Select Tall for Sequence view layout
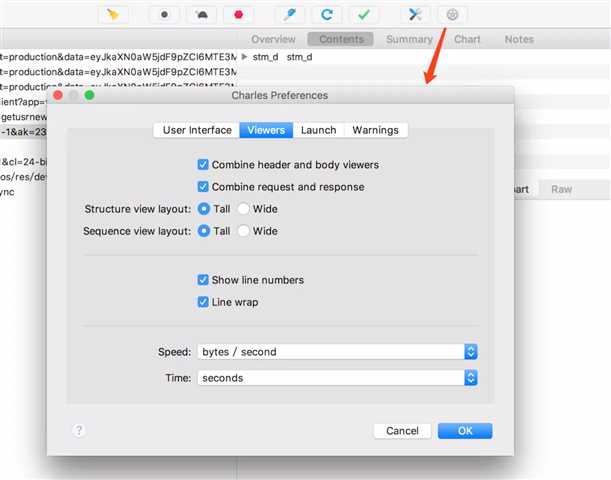Viewport: 611px width, 480px height. coord(203,231)
